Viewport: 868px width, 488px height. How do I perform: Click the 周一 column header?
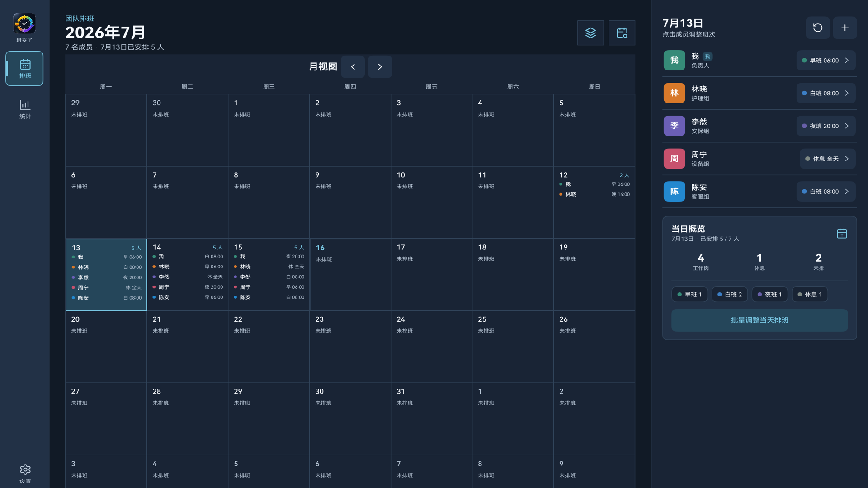pos(106,86)
